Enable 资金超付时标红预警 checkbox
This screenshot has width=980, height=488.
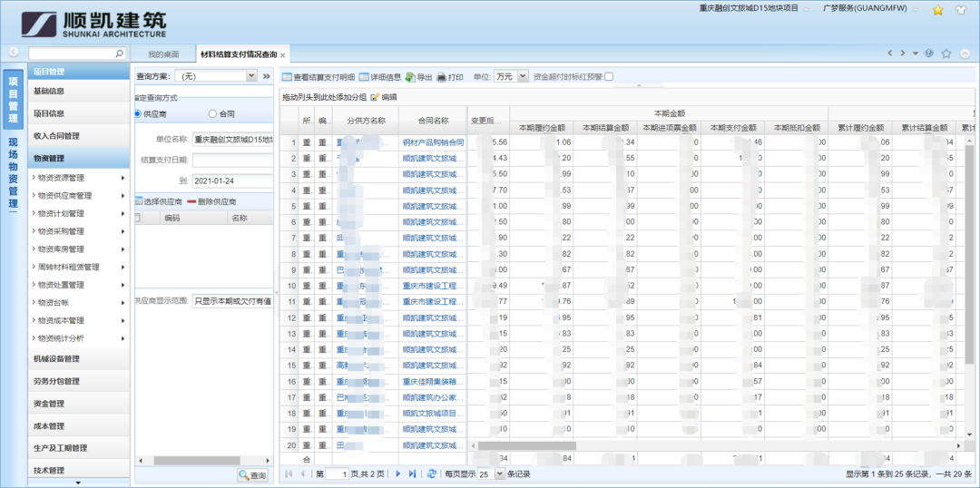coord(609,77)
